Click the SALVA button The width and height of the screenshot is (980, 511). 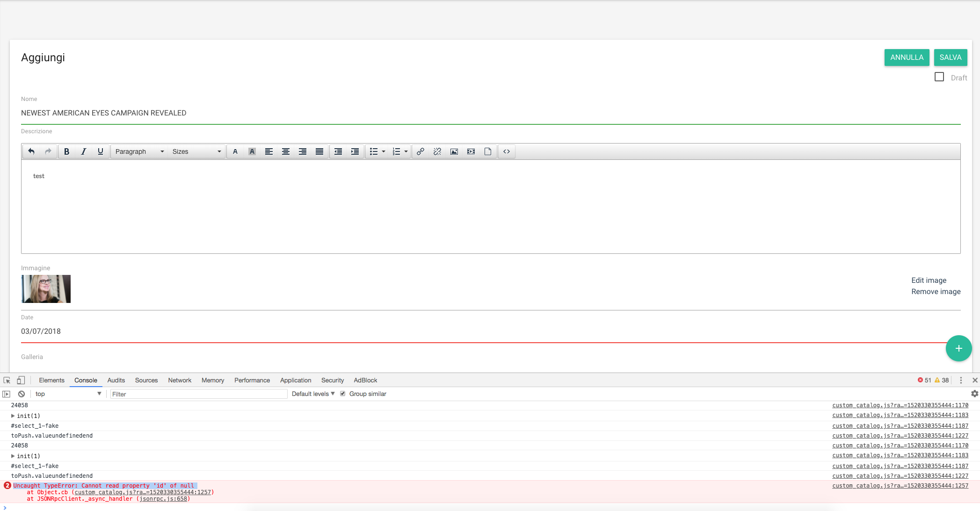950,58
